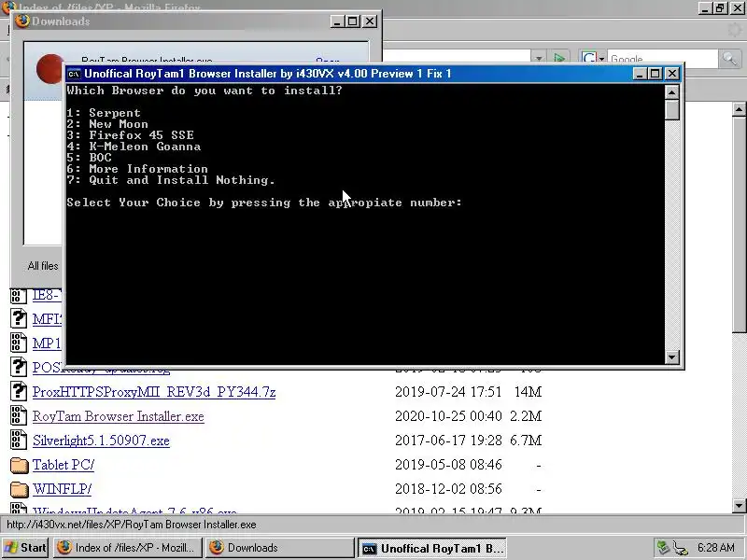The image size is (747, 560).
Task: Click unknown file icon beside MFI entry
Action: coord(19,318)
